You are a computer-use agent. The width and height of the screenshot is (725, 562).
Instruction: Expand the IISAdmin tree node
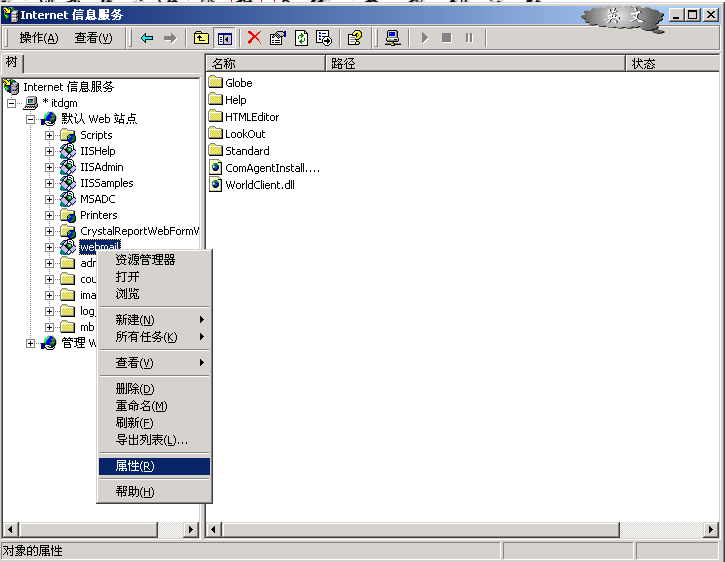[50, 167]
